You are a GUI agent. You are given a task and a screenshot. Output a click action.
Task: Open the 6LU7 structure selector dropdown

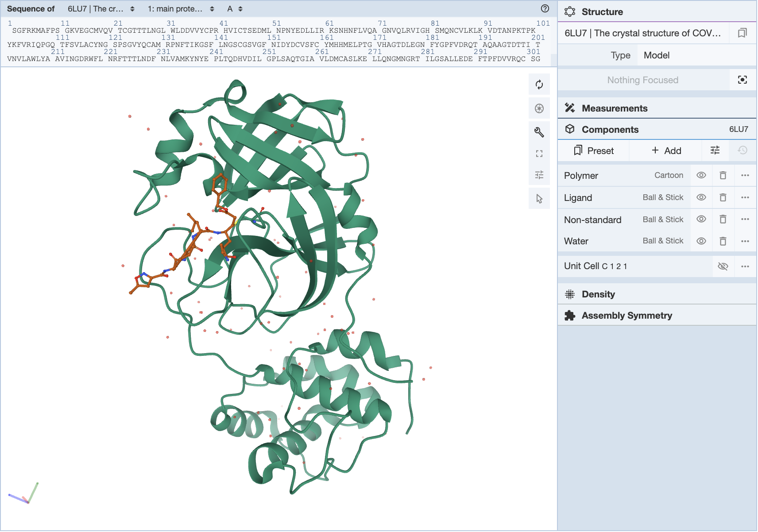(x=101, y=9)
